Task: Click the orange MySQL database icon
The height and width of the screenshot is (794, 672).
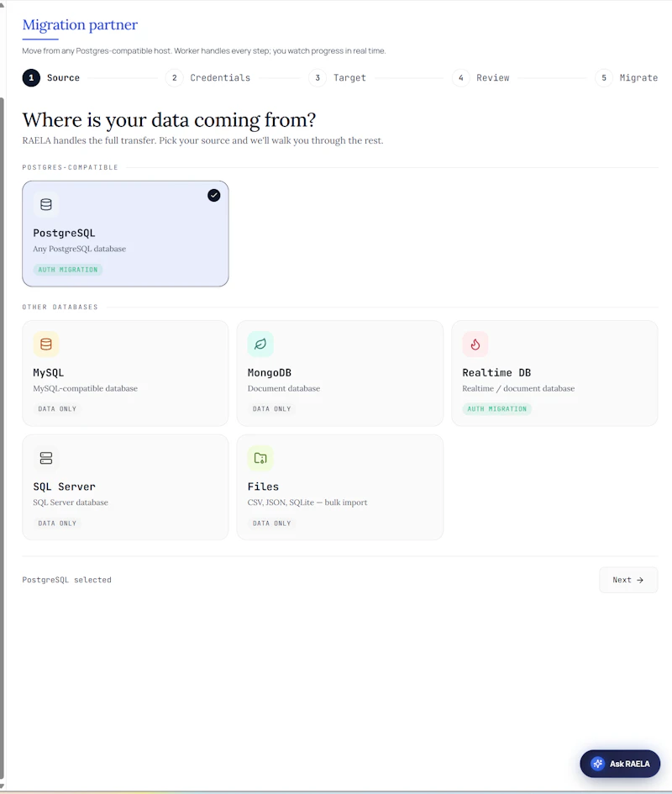Action: 46,344
